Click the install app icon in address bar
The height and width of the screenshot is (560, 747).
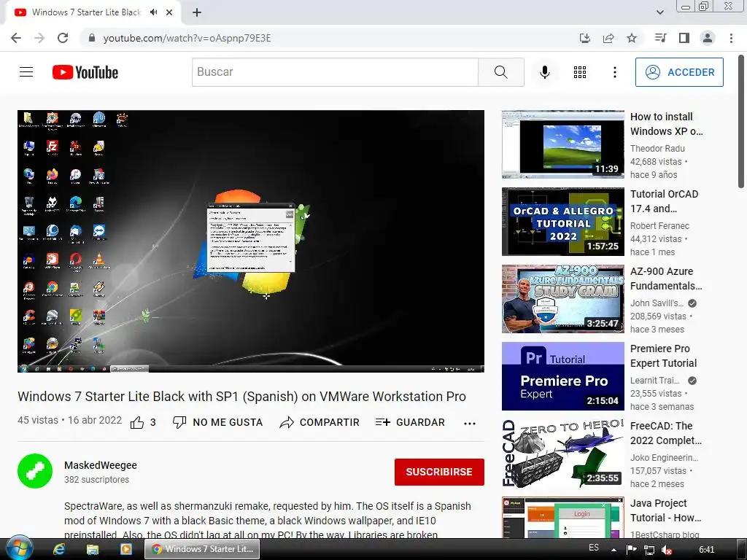pyautogui.click(x=584, y=38)
